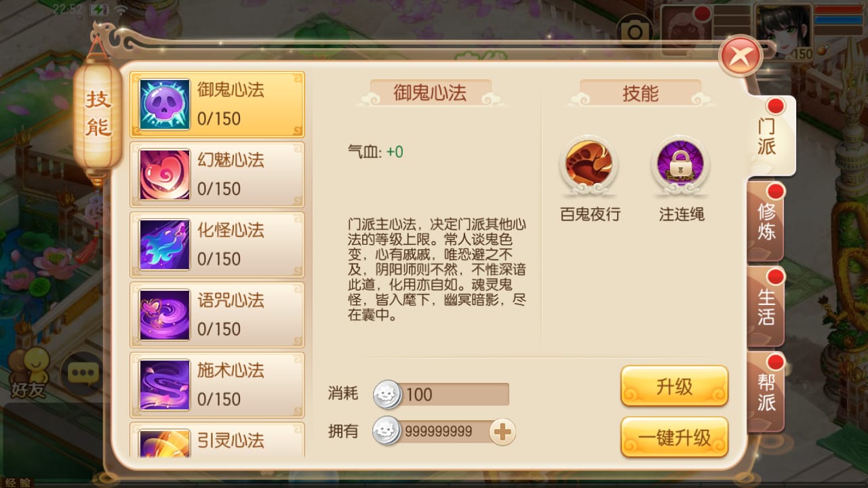Select the partially visible 引灵心法 entry
This screenshot has height=488, width=868.
coord(217,440)
